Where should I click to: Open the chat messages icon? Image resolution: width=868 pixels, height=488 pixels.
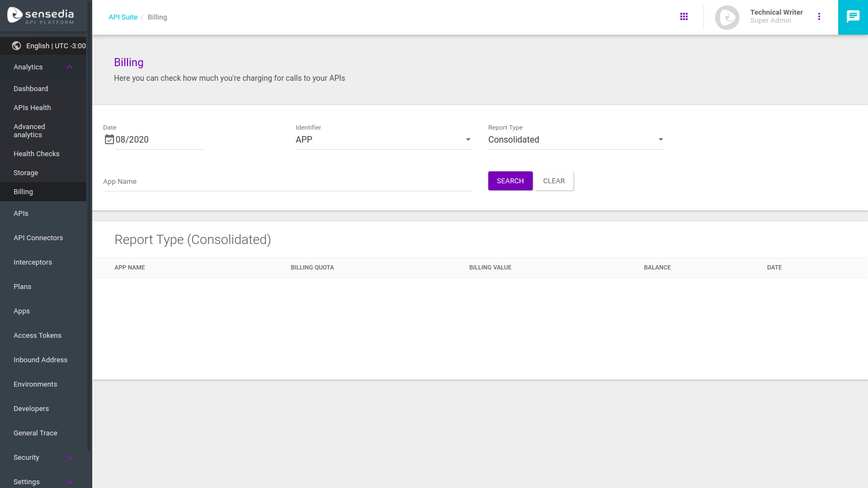click(853, 17)
